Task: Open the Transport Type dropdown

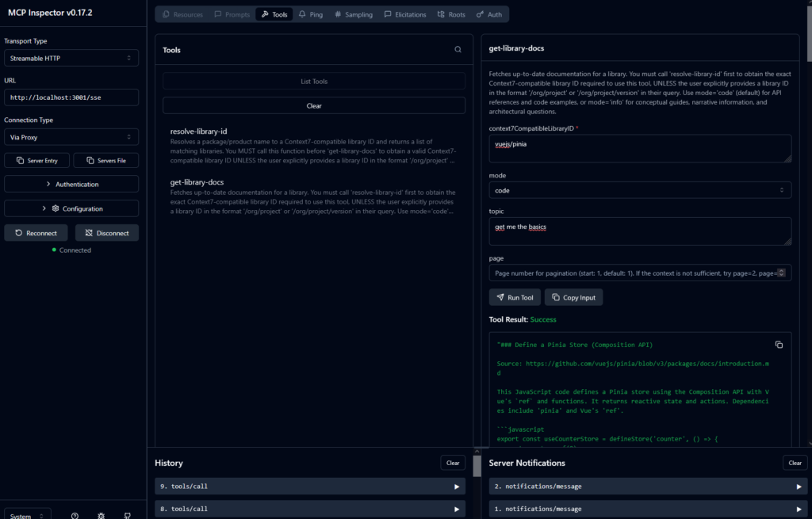Action: (x=71, y=58)
